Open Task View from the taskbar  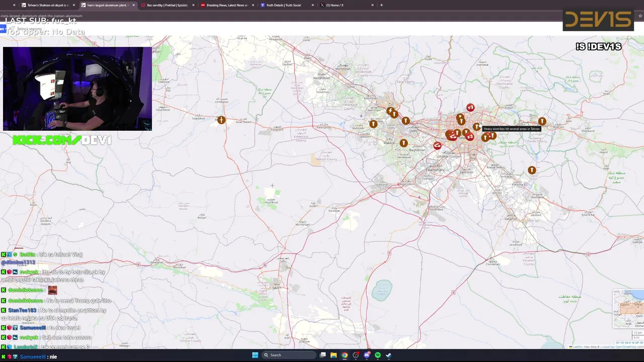[323, 355]
